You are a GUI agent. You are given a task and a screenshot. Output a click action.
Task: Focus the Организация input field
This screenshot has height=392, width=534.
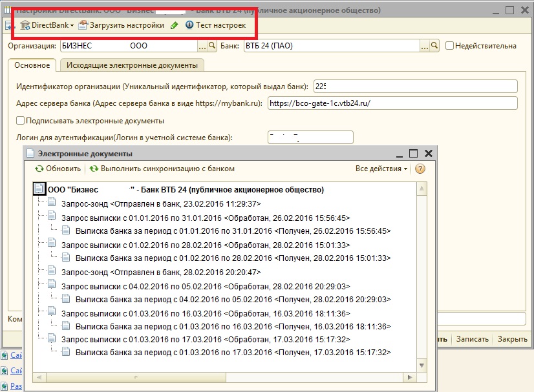click(x=129, y=46)
